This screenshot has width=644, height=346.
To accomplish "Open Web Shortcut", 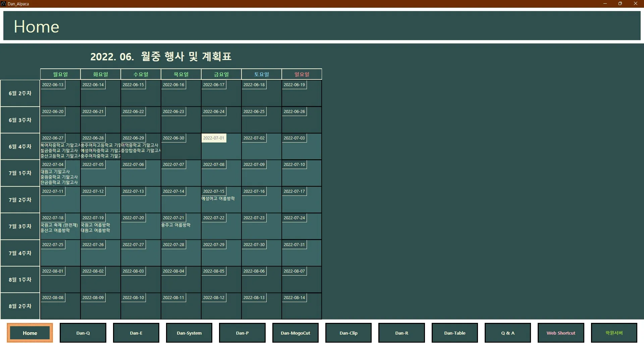I will point(561,333).
